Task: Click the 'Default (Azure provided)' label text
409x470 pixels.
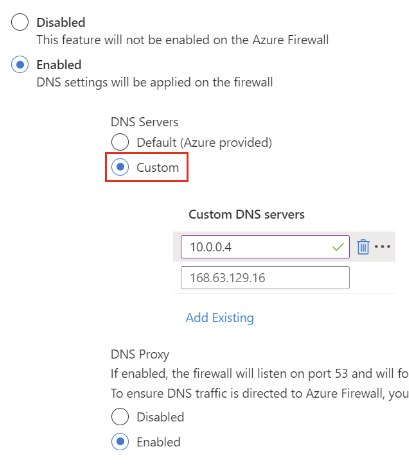Action: [x=204, y=143]
